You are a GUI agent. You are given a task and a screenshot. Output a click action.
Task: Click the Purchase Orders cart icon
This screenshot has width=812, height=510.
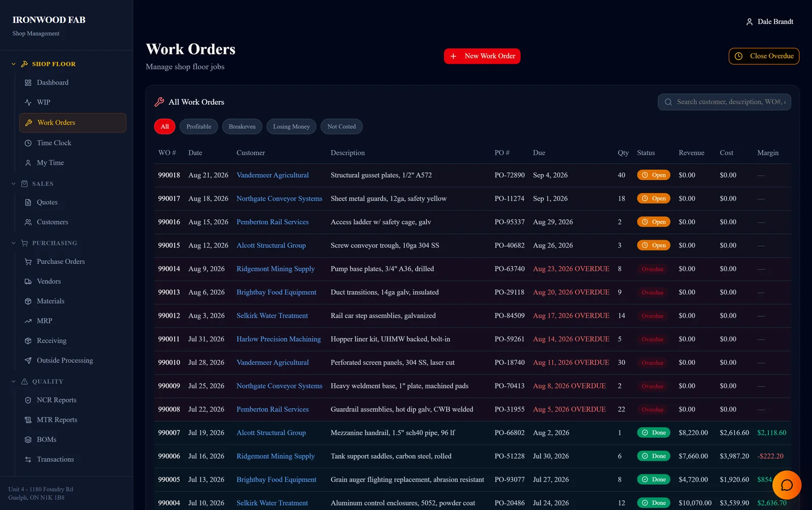click(x=28, y=262)
